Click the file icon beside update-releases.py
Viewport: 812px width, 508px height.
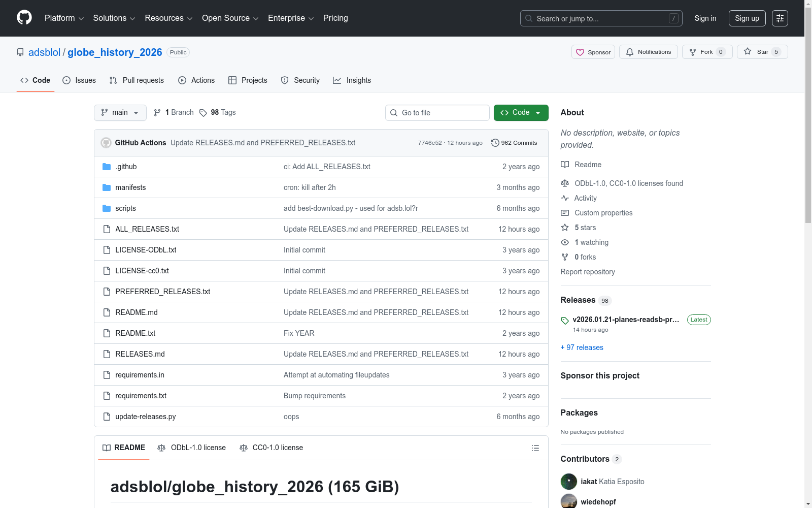coord(107,417)
